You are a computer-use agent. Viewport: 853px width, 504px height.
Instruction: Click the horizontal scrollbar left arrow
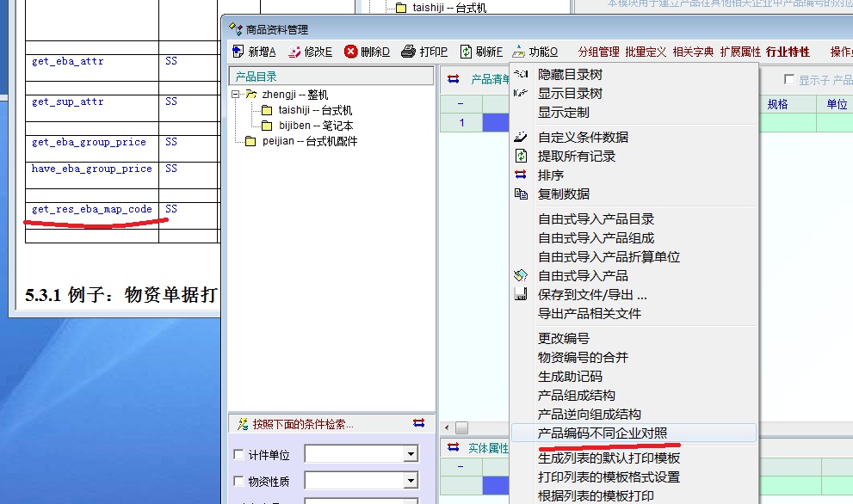coord(447,427)
